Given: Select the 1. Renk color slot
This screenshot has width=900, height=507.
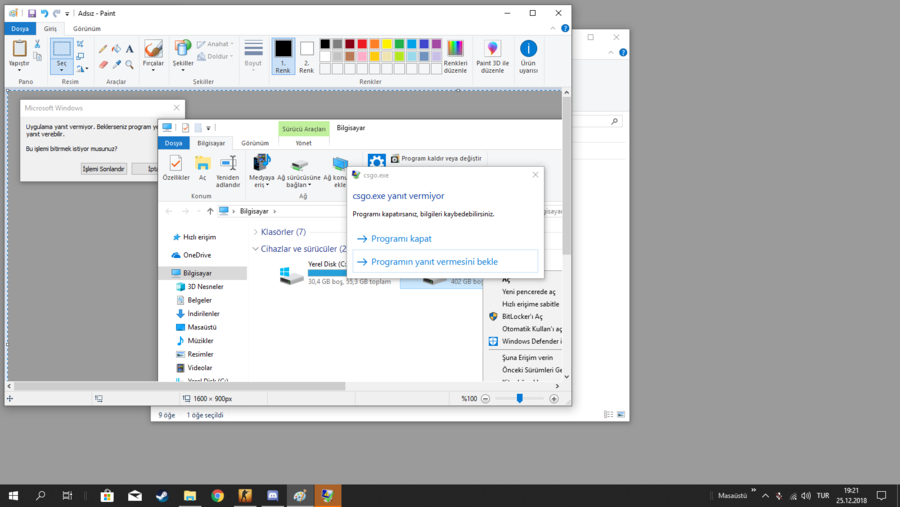Looking at the screenshot, I should pyautogui.click(x=283, y=56).
